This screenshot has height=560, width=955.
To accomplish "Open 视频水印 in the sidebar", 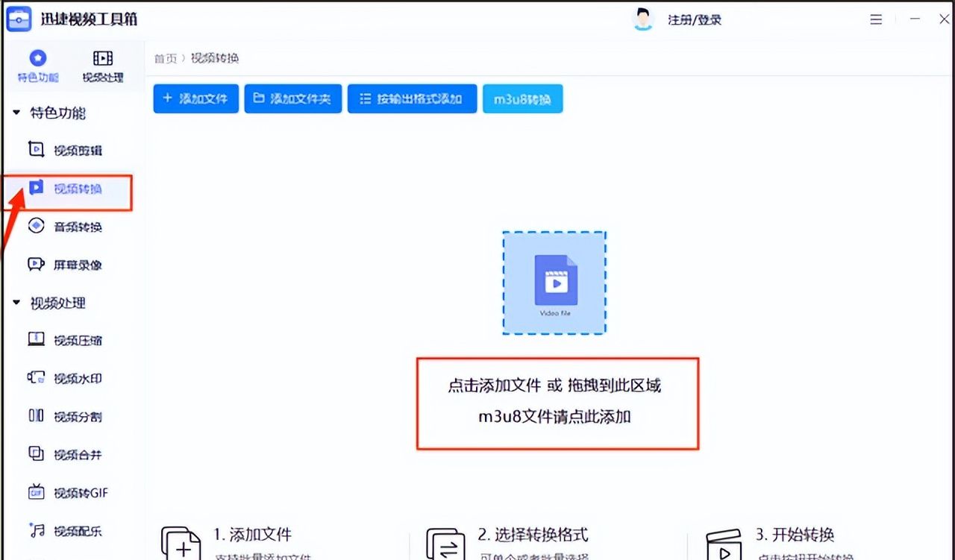I will tap(66, 379).
